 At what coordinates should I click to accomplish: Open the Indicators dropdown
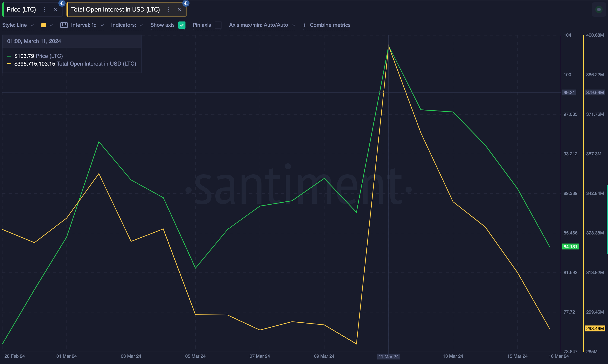127,25
